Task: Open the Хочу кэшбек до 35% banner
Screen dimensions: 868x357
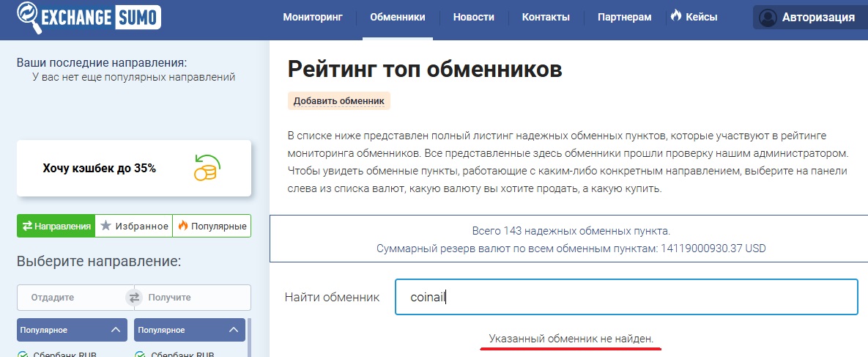Action: [x=134, y=168]
